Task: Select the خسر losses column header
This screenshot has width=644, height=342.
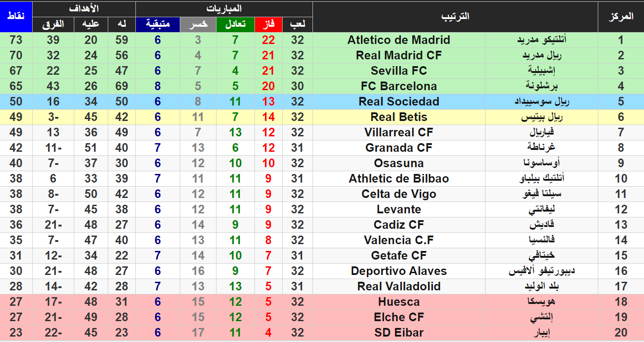Action: click(198, 24)
